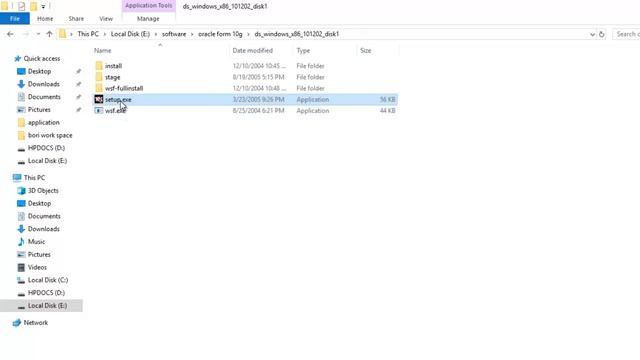The height and width of the screenshot is (360, 640).
Task: Open Desktop under Quick access
Action: click(39, 71)
